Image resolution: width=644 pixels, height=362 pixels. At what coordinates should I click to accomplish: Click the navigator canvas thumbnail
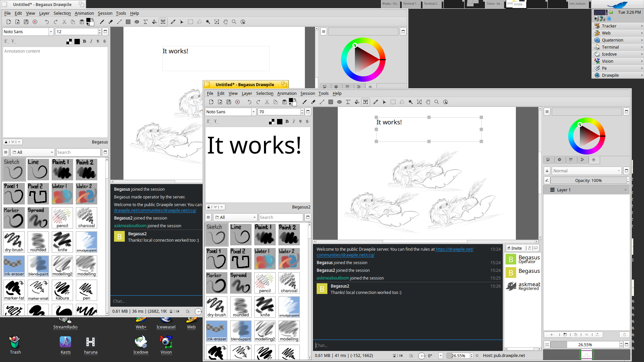tap(587, 355)
